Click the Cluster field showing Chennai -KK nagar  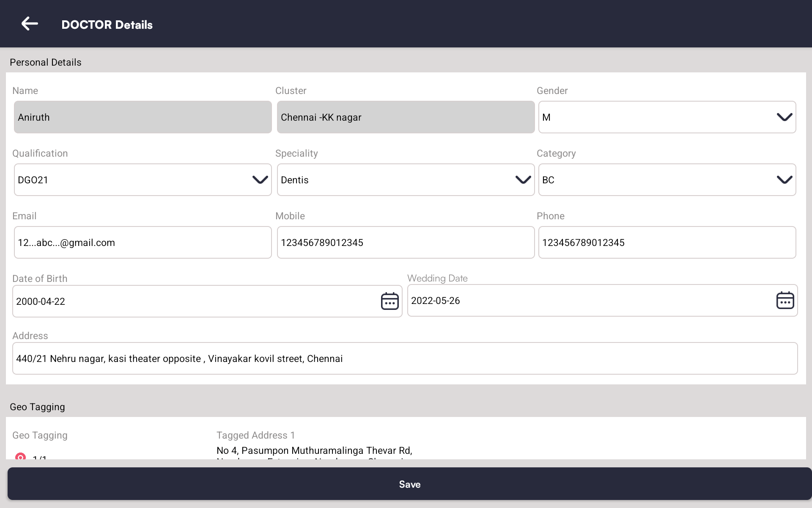click(x=405, y=117)
